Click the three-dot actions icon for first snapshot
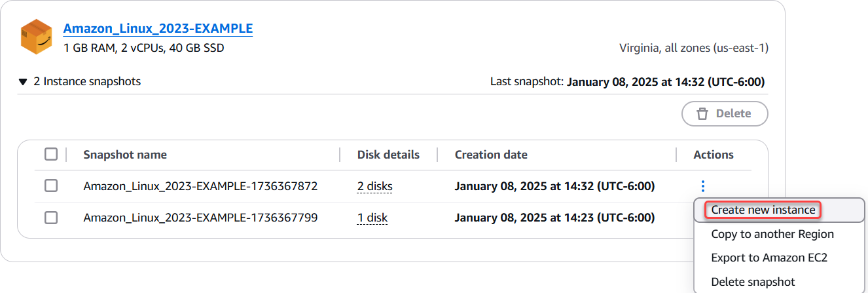Viewport: 868px width, 293px height. (x=703, y=186)
